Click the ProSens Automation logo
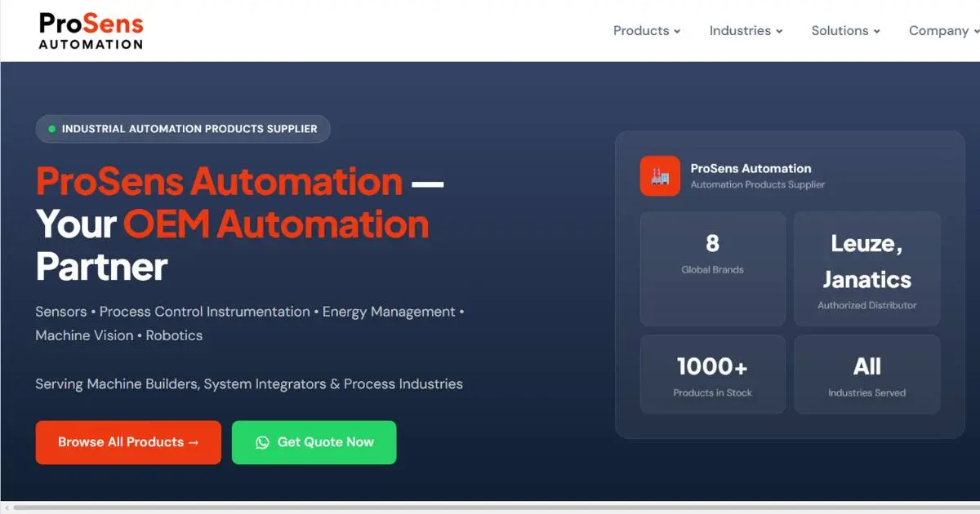This screenshot has width=980, height=514. (91, 31)
